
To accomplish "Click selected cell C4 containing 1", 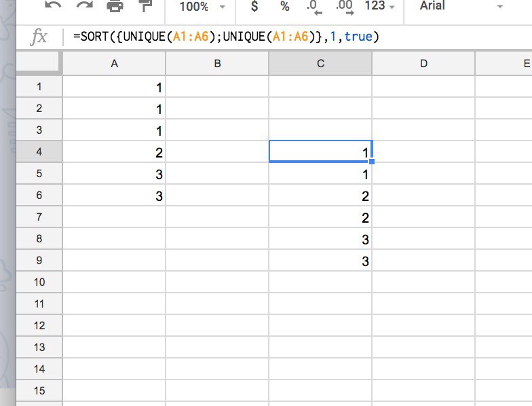I will pyautogui.click(x=320, y=152).
